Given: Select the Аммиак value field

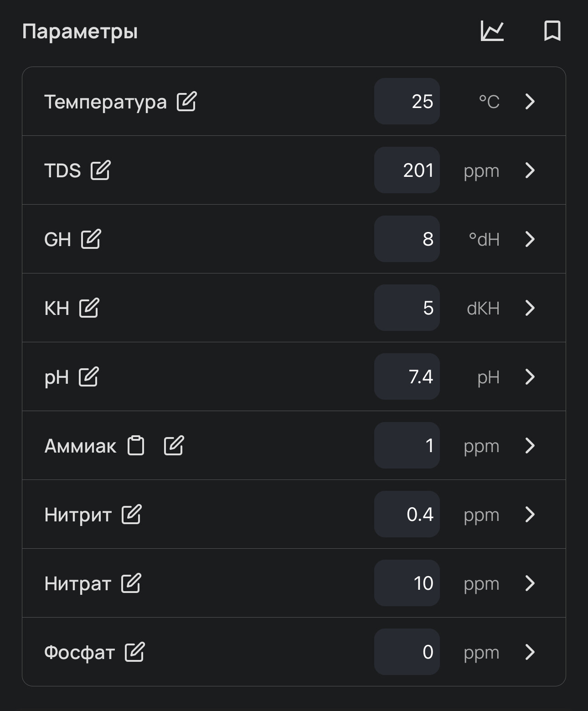Looking at the screenshot, I should (407, 445).
